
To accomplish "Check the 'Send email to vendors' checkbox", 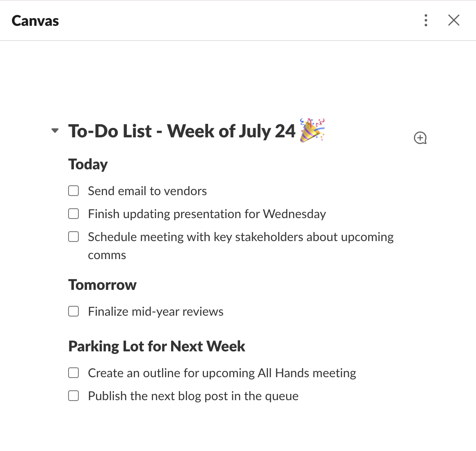I will tap(73, 191).
